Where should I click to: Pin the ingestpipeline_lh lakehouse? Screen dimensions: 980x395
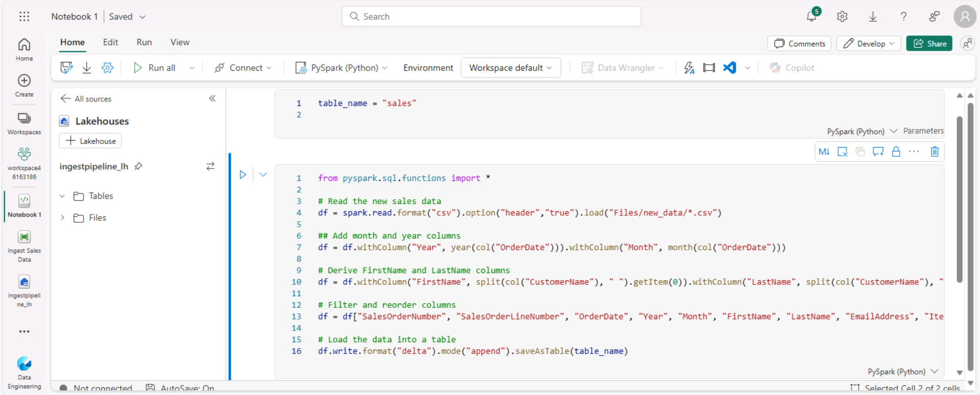138,167
